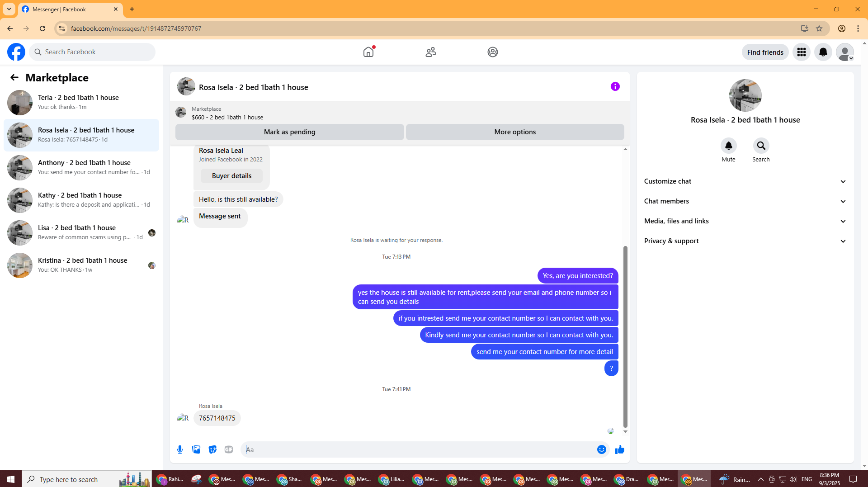
Task: Open the $660 Marketplace listing link
Action: coord(227,117)
